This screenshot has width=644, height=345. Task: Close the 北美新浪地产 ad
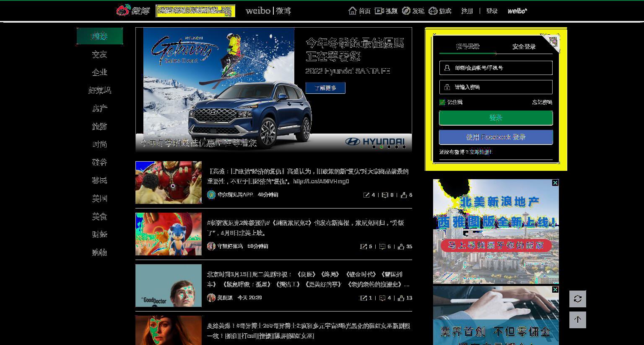pos(555,183)
